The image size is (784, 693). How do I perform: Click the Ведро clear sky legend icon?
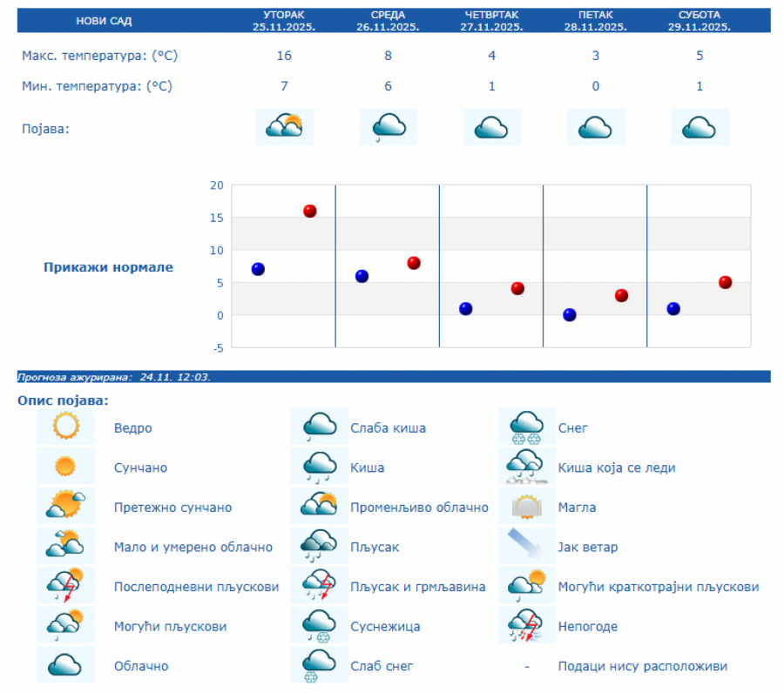[x=65, y=427]
